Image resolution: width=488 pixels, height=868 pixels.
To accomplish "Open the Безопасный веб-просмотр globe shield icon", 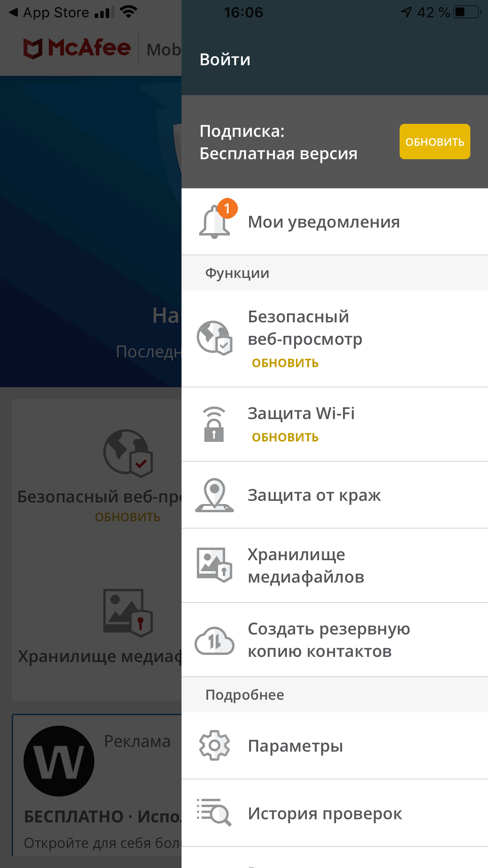I will coord(215,338).
